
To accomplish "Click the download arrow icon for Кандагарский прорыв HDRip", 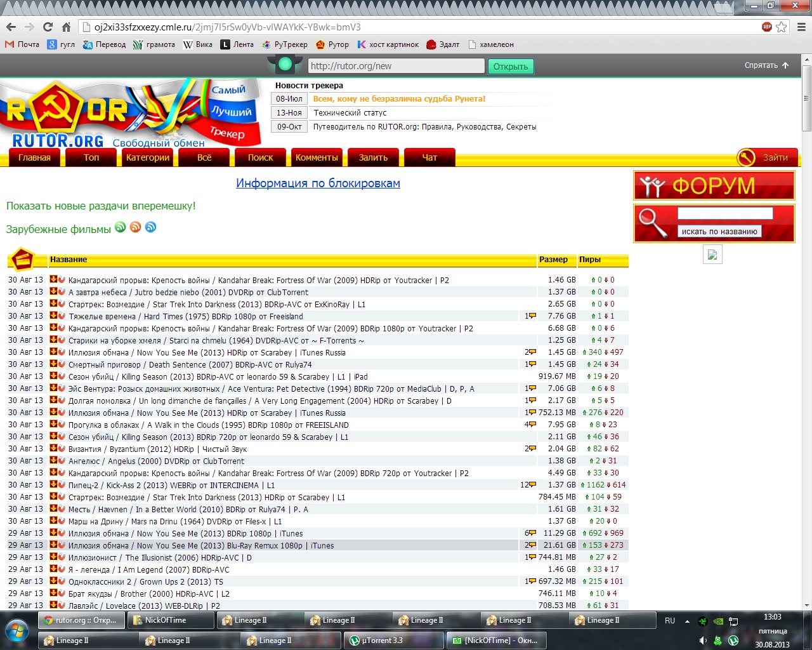I will 54,280.
